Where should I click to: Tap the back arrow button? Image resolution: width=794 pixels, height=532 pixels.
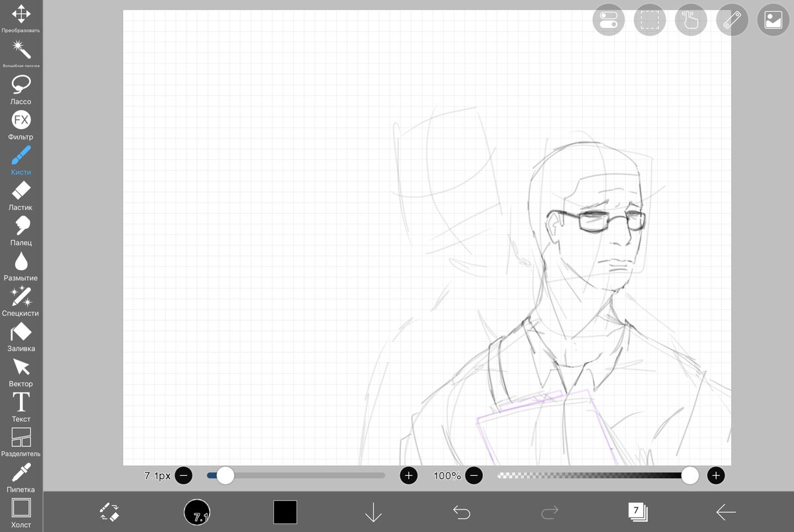coord(726,511)
